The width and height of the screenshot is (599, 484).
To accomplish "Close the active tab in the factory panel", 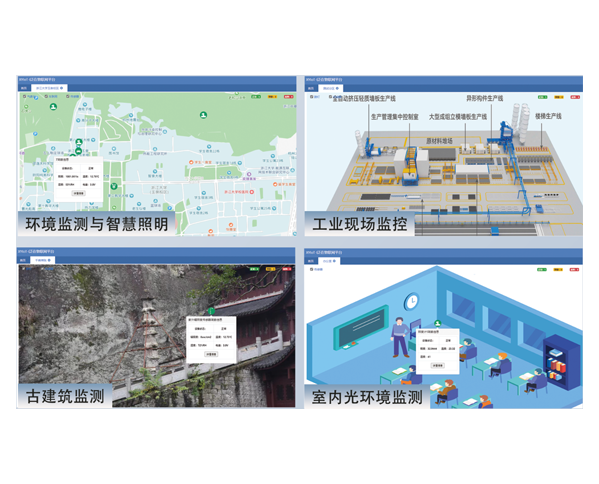I will (x=337, y=89).
